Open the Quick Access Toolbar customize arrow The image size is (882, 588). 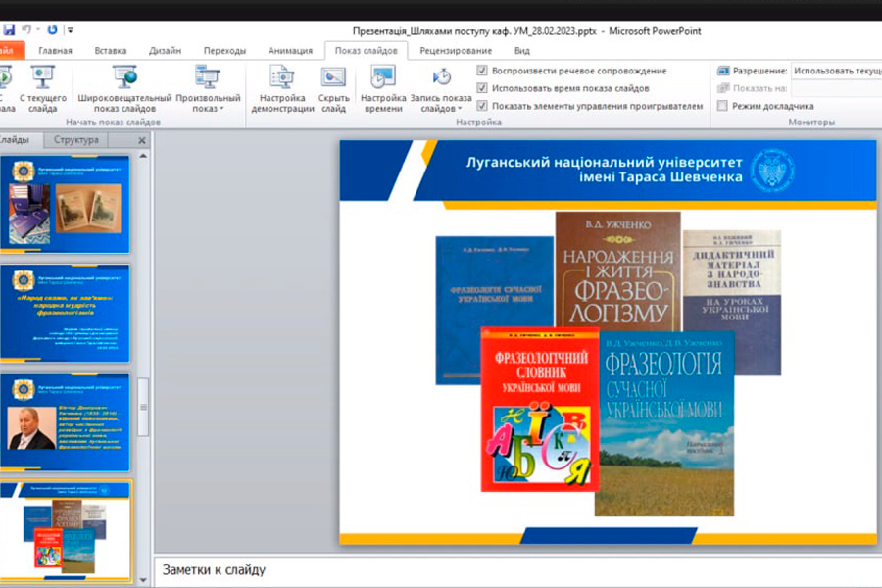coord(71,31)
